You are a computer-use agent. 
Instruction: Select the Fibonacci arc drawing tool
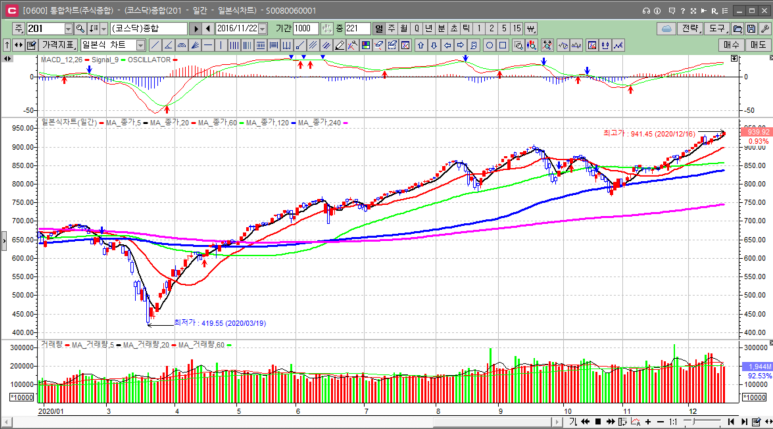(x=181, y=45)
